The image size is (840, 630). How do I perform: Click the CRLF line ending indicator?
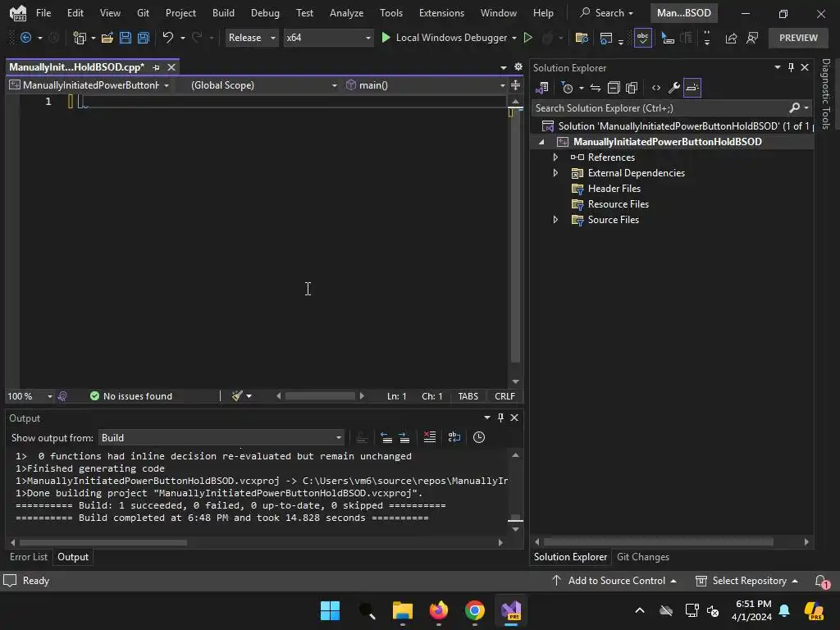[504, 396]
